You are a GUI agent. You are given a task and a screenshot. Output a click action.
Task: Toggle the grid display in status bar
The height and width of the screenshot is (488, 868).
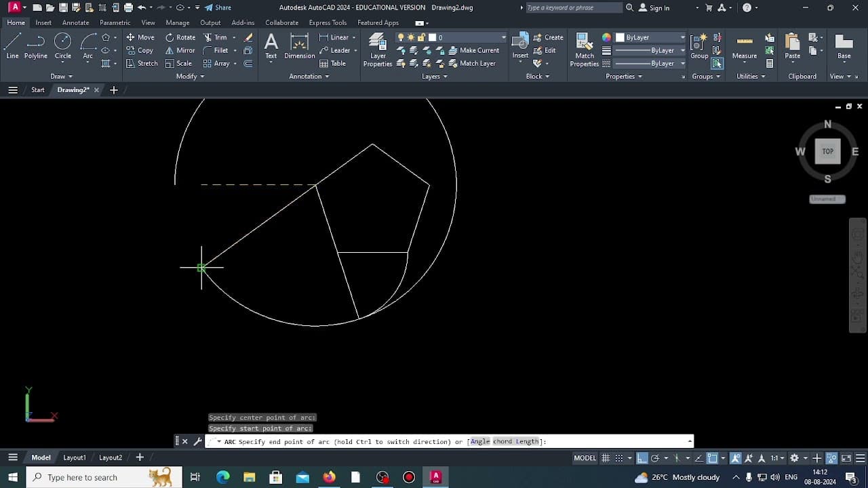click(606, 457)
